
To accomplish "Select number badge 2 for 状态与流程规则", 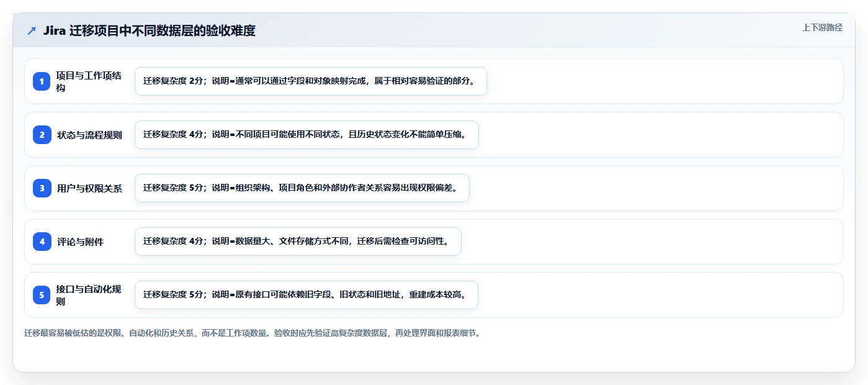I will tap(42, 135).
